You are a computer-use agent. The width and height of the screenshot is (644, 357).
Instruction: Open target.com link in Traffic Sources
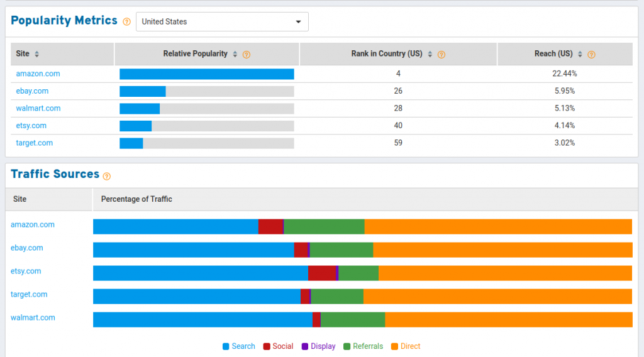(x=29, y=294)
